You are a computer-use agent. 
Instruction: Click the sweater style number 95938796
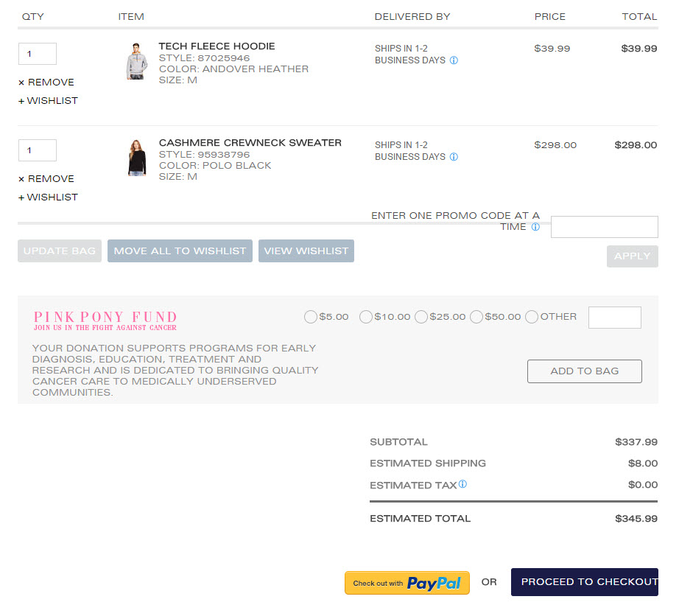[x=223, y=155]
